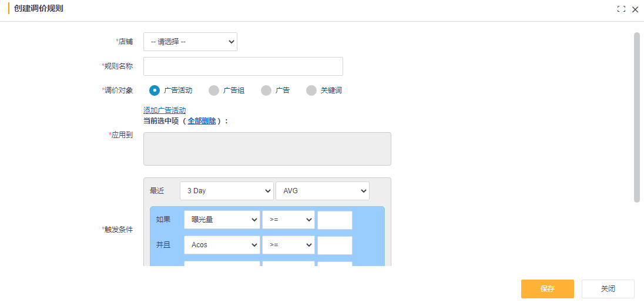Expand the 3 Day period dropdown
The width and height of the screenshot is (644, 306).
click(x=226, y=191)
